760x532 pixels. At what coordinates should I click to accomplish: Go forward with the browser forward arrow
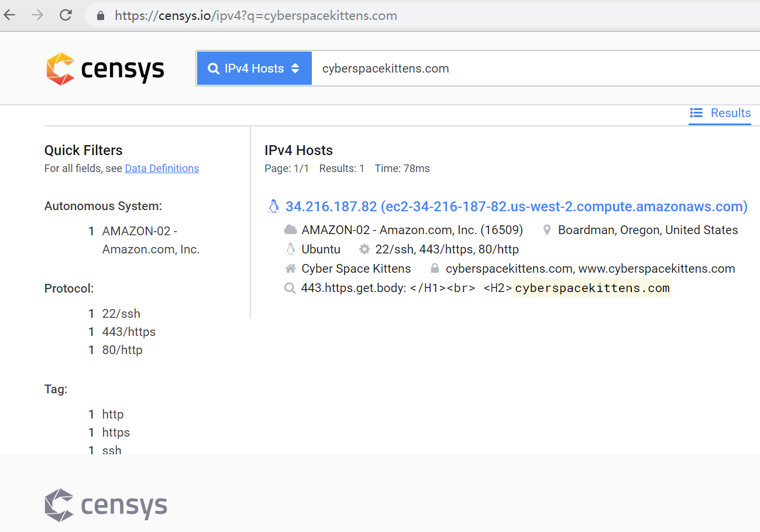37,15
